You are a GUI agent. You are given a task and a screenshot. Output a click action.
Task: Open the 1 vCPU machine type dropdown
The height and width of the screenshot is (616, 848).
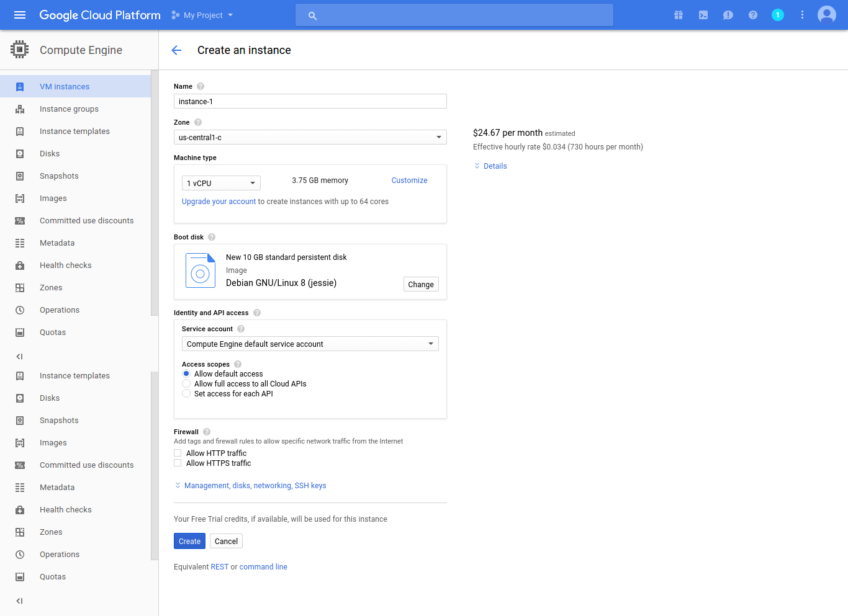click(221, 183)
